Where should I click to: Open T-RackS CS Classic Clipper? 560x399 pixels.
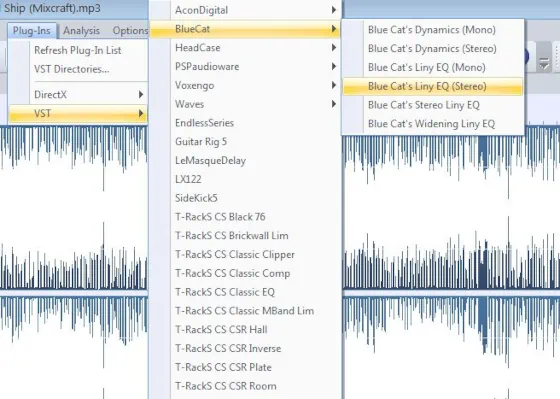click(245, 254)
